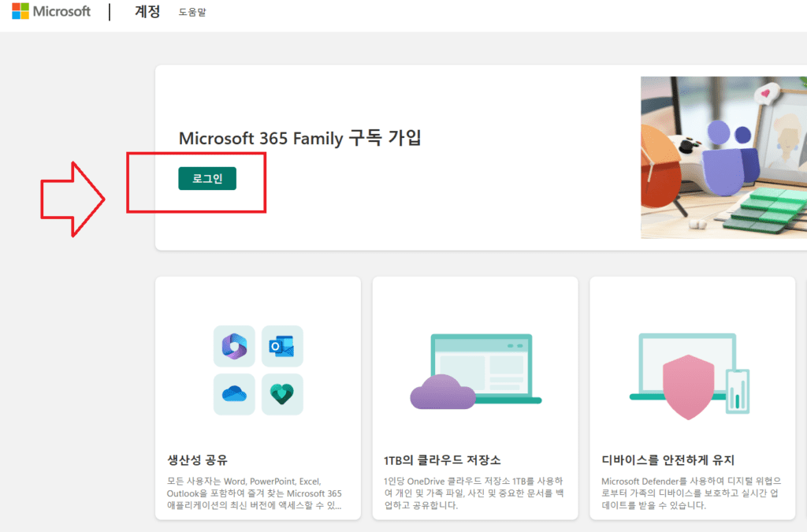Viewport: 807px width, 532px height.
Task: Click the Word, PowerPoint, Excel description text
Action: click(255, 493)
